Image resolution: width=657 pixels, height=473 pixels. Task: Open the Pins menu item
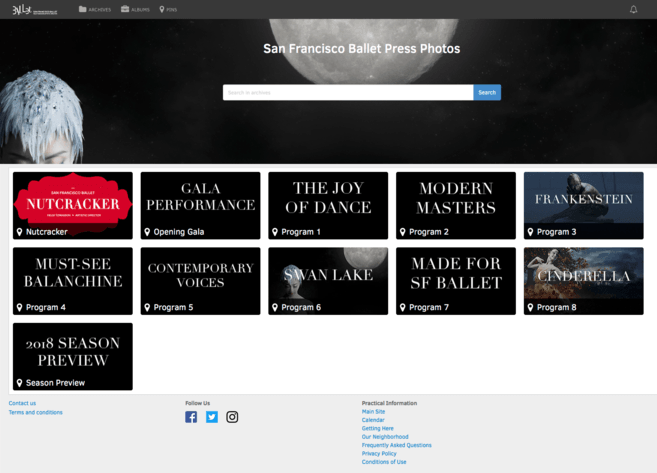[168, 9]
